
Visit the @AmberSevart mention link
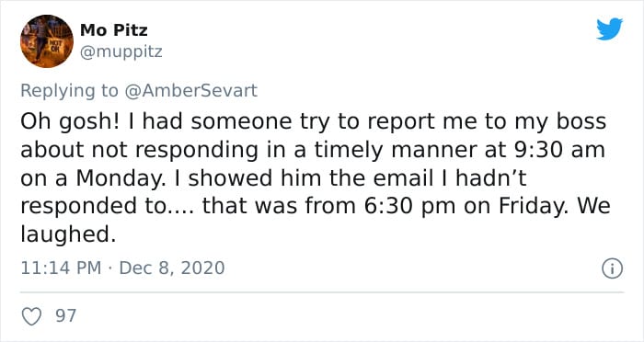tap(190, 90)
